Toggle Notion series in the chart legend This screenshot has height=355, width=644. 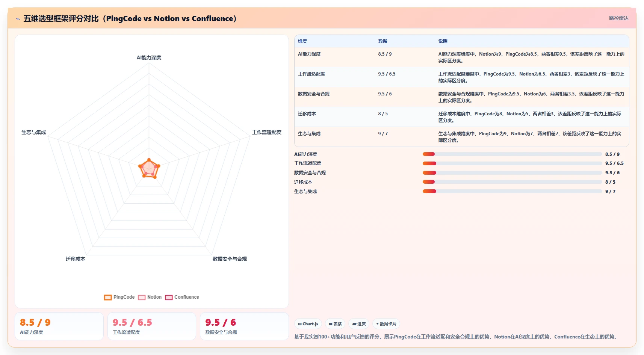[x=150, y=297]
